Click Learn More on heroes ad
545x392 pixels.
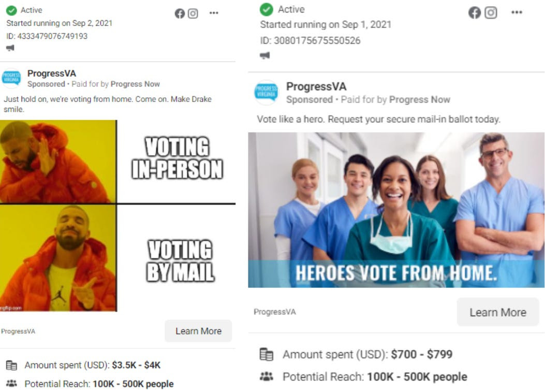498,312
